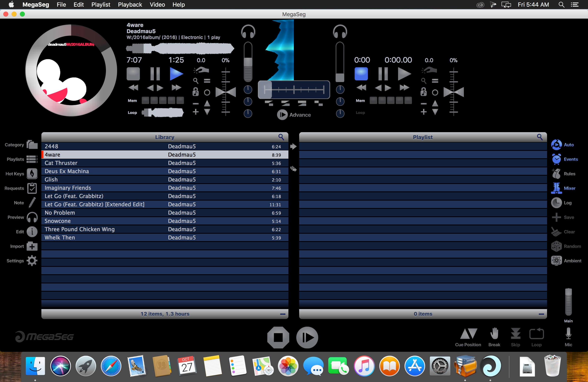Screen dimensions: 588x382
Task: Toggle the left deck pitch lock
Action: coord(196,92)
